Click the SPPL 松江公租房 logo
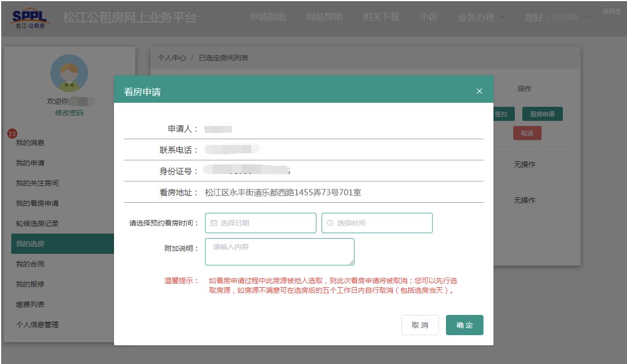 tap(31, 17)
